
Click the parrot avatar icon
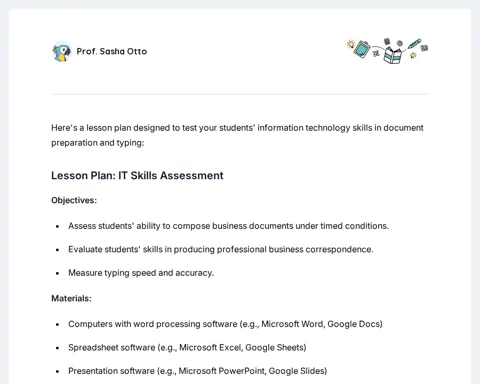click(x=62, y=52)
